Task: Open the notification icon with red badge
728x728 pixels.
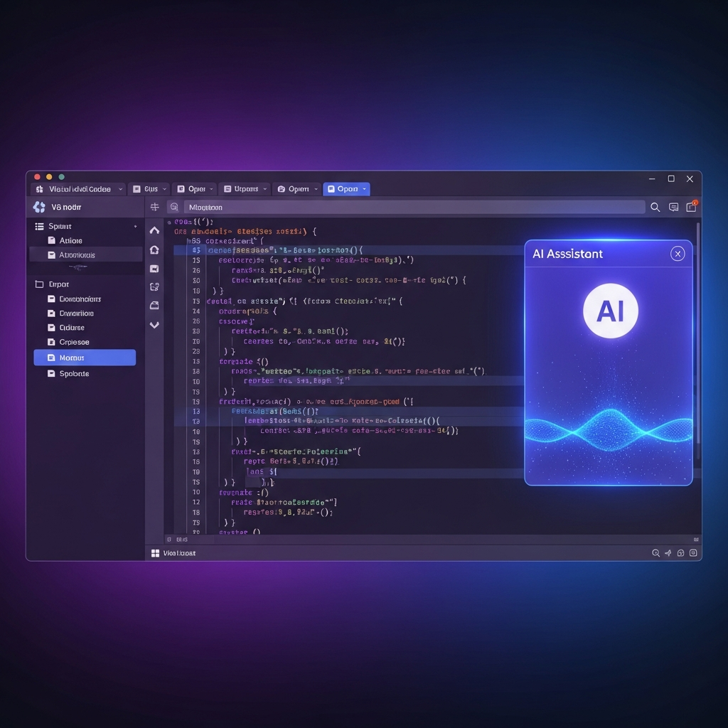Action: click(691, 207)
